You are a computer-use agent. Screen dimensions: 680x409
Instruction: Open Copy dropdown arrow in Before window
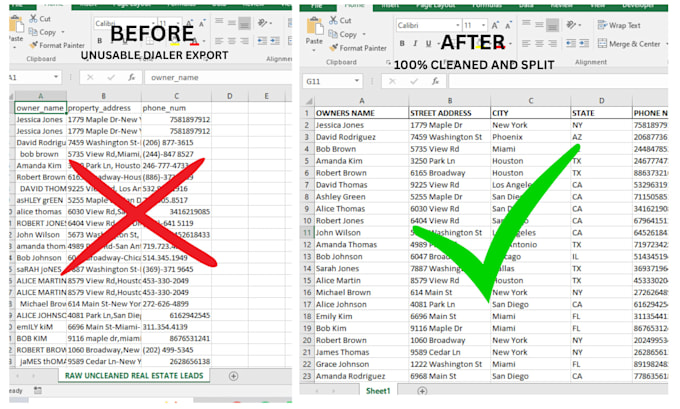pyautogui.click(x=63, y=32)
